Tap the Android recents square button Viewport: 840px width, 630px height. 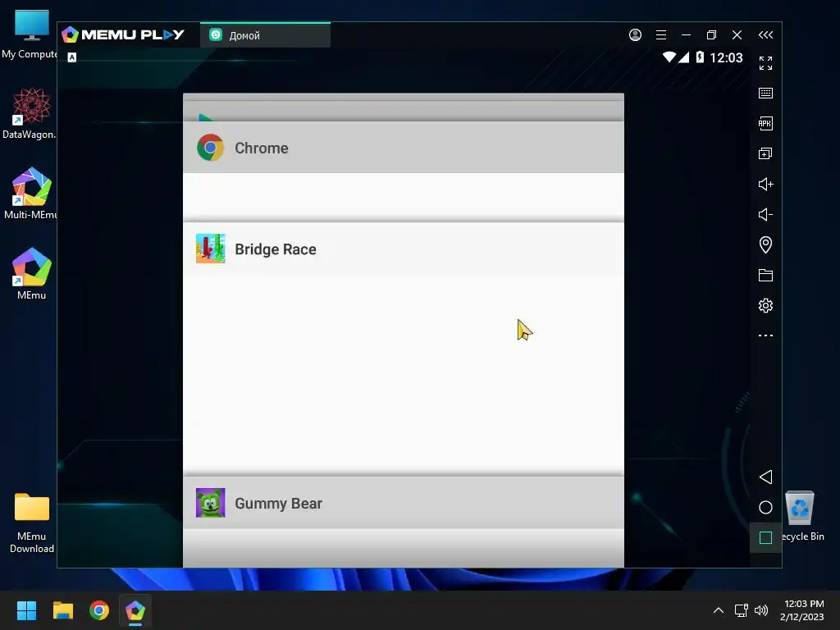pos(765,538)
